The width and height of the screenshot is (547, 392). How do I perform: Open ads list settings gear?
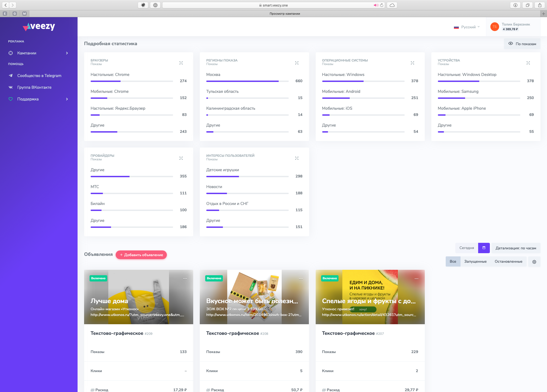tap(534, 262)
